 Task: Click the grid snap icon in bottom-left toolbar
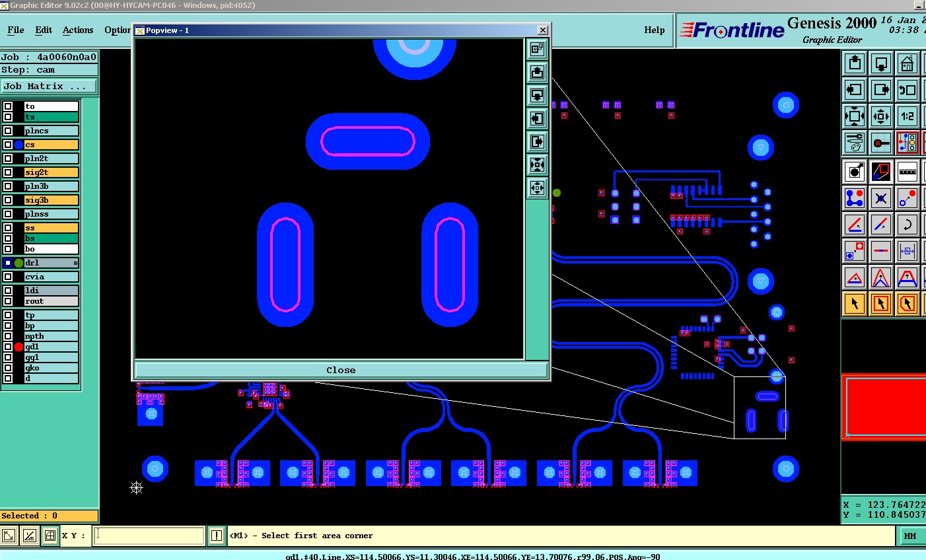click(50, 536)
